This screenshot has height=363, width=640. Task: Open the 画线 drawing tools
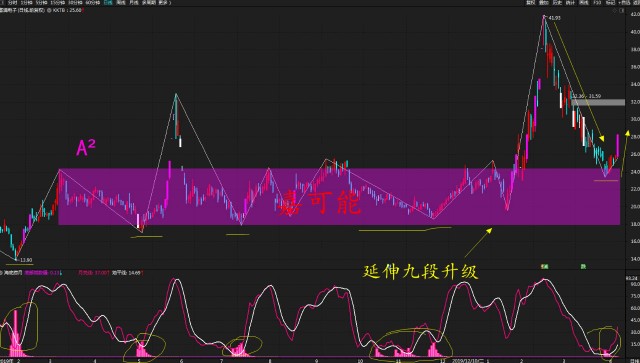click(x=584, y=2)
